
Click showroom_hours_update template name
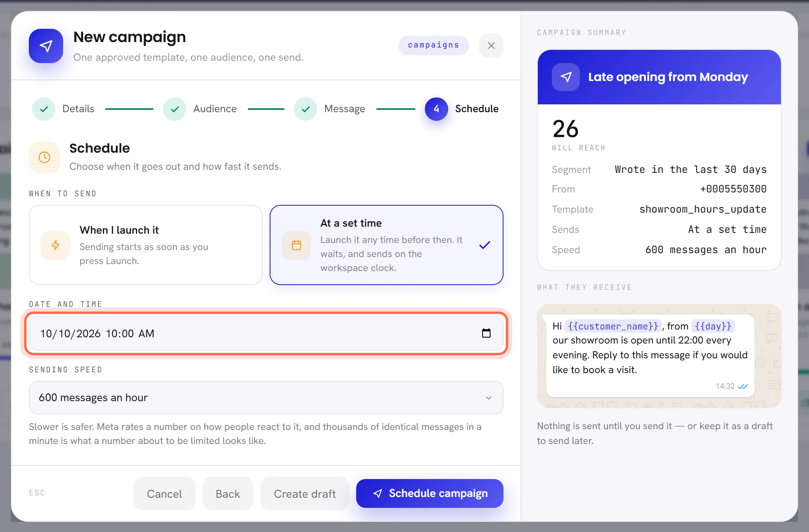point(703,209)
